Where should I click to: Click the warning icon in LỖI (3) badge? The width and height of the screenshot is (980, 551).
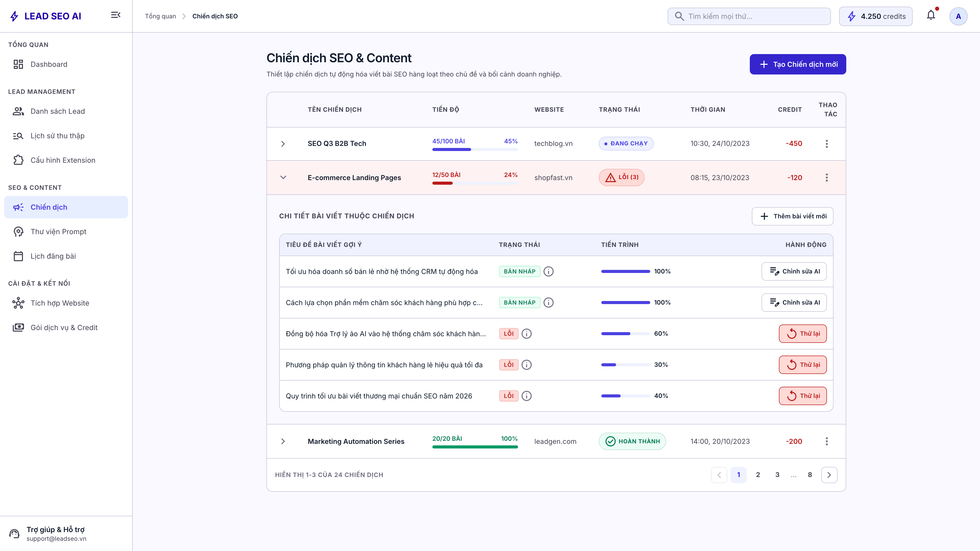[611, 178]
